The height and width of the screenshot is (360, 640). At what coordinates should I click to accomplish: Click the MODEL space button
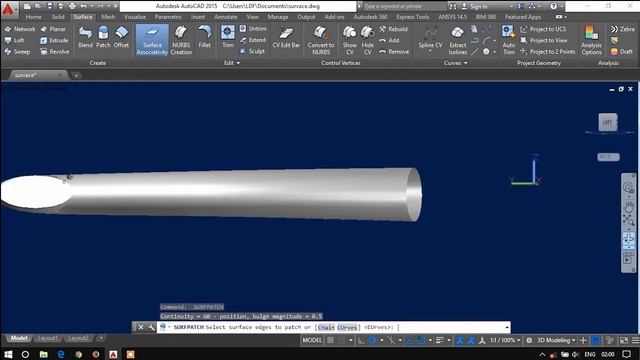(312, 340)
